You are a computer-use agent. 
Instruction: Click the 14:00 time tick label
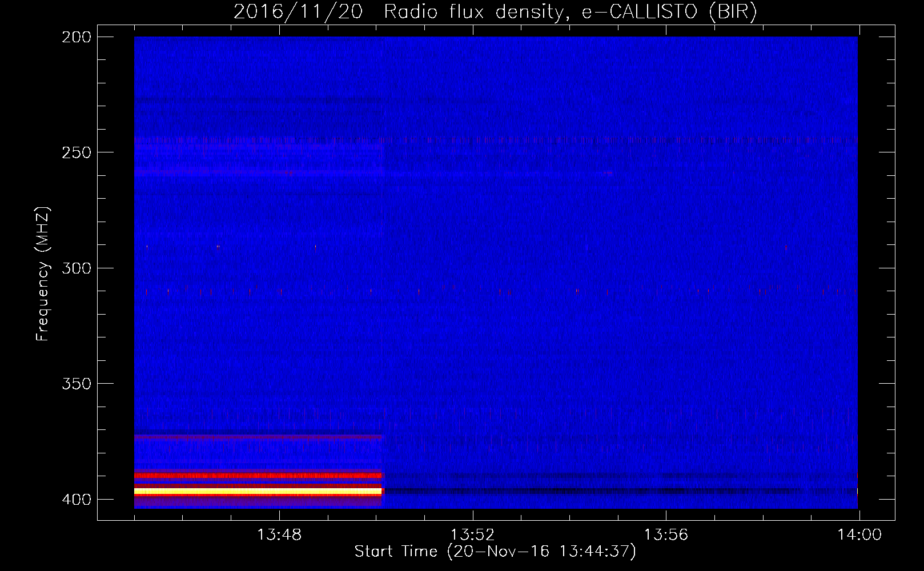point(859,535)
